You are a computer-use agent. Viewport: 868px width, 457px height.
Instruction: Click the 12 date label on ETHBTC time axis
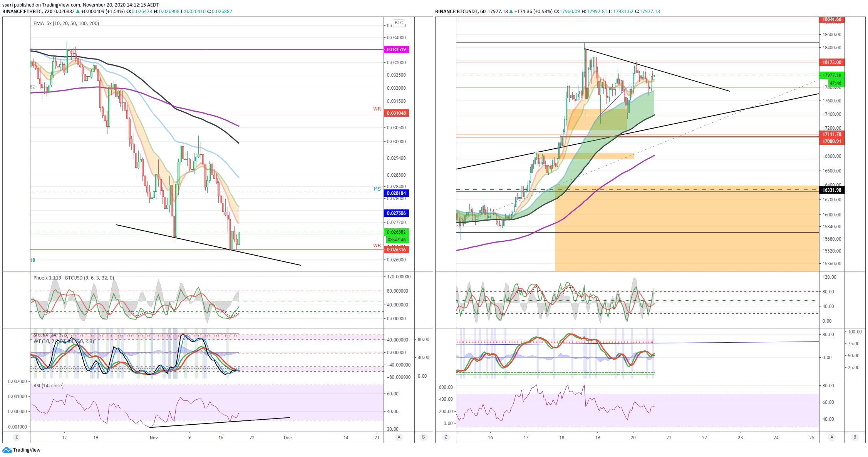coord(64,437)
